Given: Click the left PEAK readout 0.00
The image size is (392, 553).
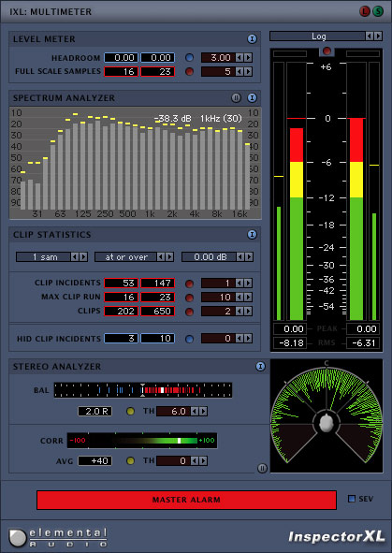Looking at the screenshot, I should tap(290, 329).
